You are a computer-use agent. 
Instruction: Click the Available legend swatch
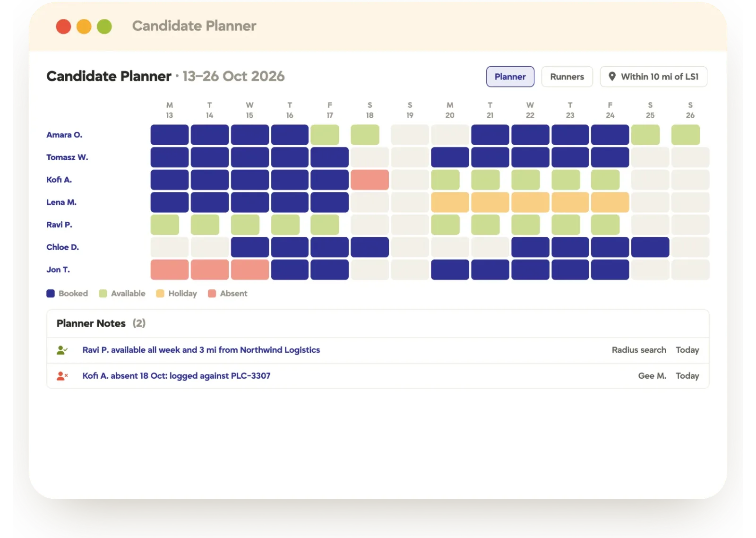(x=103, y=294)
